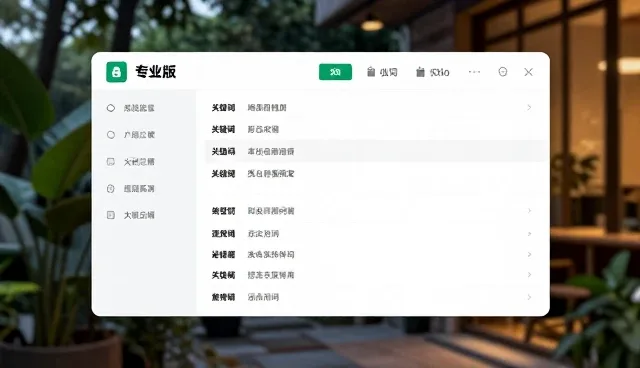This screenshot has height=368, width=640.
Task: Open the three-dots more options menu
Action: (x=474, y=72)
